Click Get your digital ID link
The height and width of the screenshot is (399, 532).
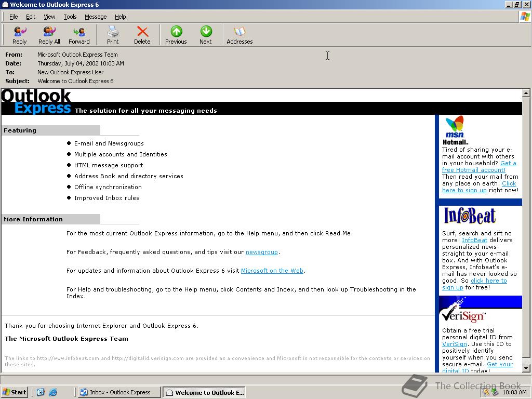(499, 364)
